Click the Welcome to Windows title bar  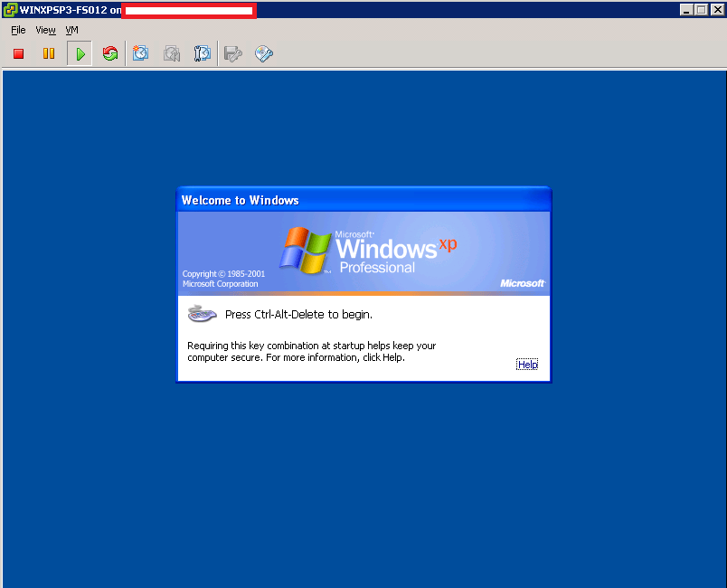[364, 200]
